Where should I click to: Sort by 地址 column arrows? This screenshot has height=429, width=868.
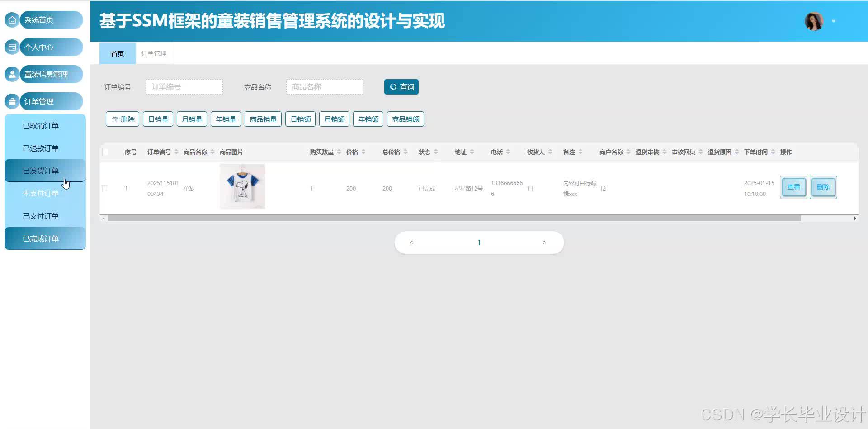coord(472,152)
